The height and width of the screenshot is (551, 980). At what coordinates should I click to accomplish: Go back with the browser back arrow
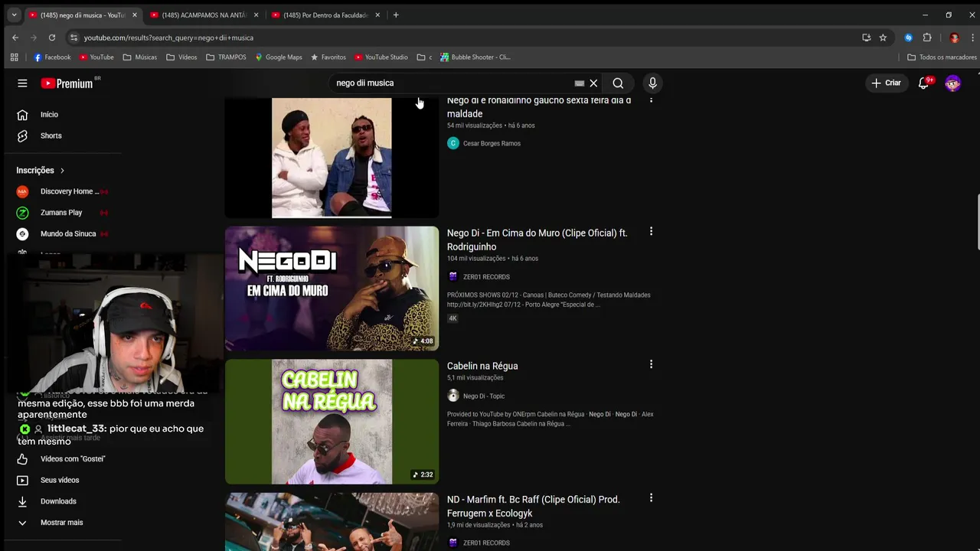tap(15, 37)
